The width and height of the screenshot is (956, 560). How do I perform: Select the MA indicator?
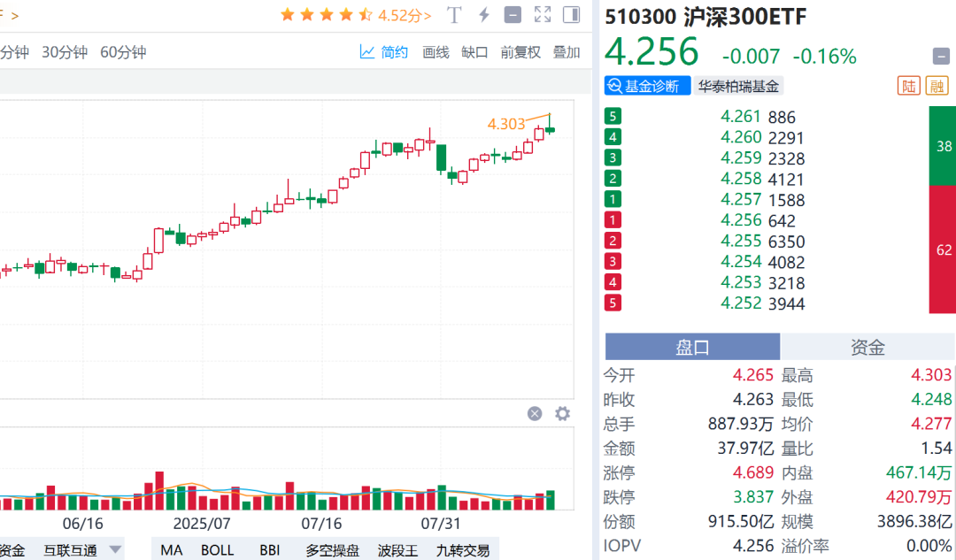[x=172, y=549]
